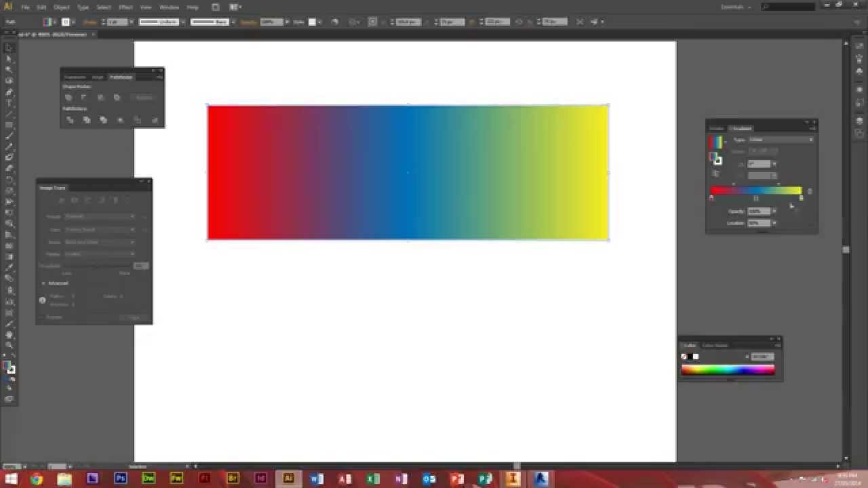This screenshot has height=488, width=868.
Task: Switch to the Pathfinder tab
Action: click(121, 77)
